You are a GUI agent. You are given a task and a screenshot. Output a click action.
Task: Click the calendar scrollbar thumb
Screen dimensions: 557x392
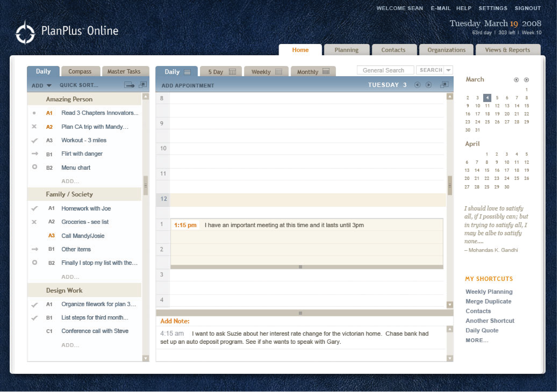pos(450,185)
